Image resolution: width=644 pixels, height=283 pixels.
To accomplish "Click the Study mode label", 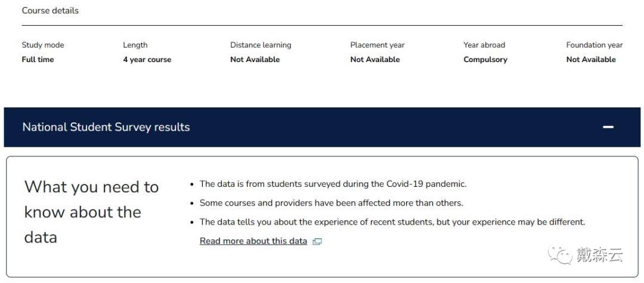I will (43, 45).
